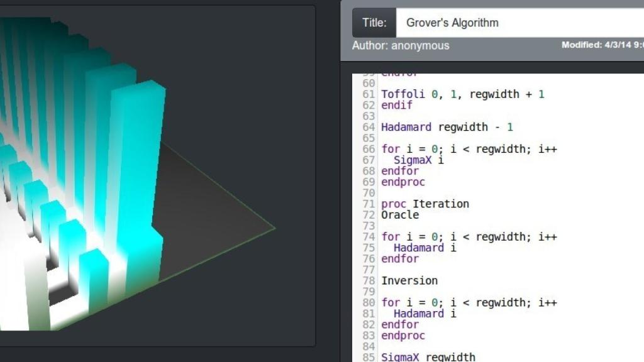Click the Oracle call on line 72
Viewport: 644px width, 362px height.
(399, 214)
